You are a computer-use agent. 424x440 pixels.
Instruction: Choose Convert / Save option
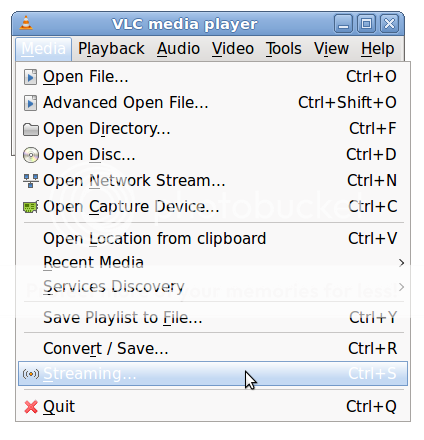point(213,349)
